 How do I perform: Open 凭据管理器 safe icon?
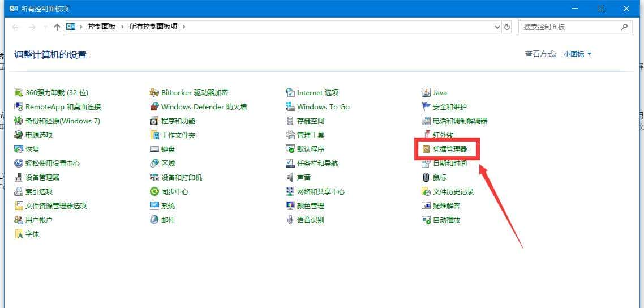[x=426, y=149]
